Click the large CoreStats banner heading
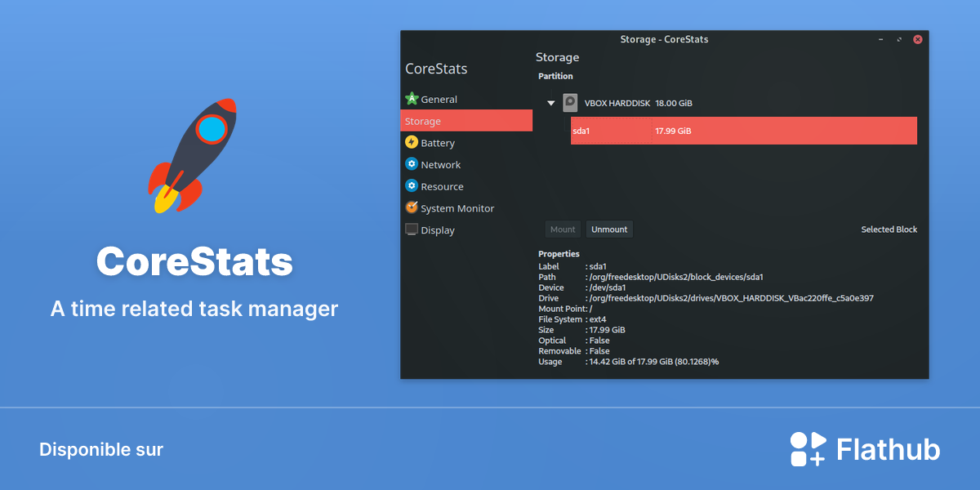Viewport: 980px width, 490px height. [x=194, y=262]
